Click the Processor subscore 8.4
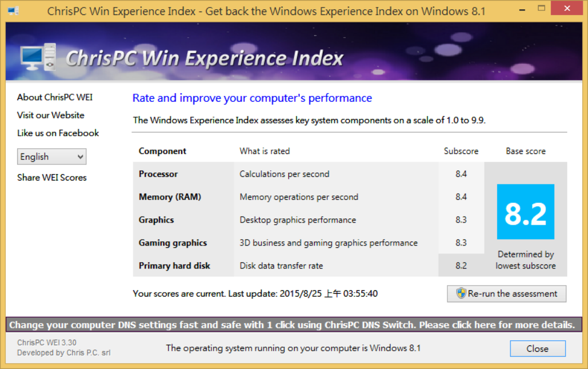Image resolution: width=588 pixels, height=369 pixels. tap(461, 174)
